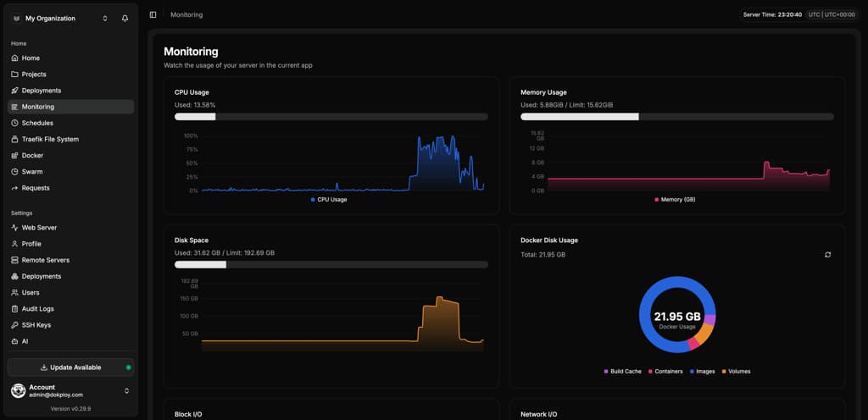Expand the Account menu chevron
868x420 pixels.
click(127, 390)
